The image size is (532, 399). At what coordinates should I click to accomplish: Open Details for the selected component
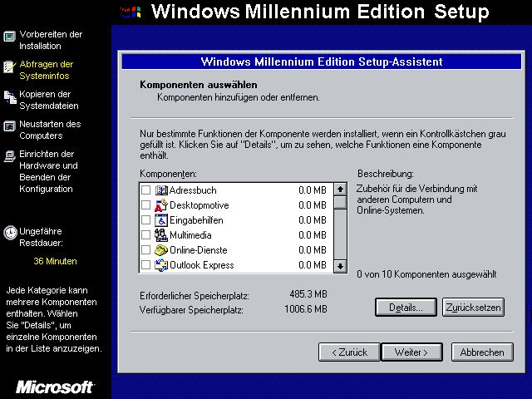coord(406,308)
